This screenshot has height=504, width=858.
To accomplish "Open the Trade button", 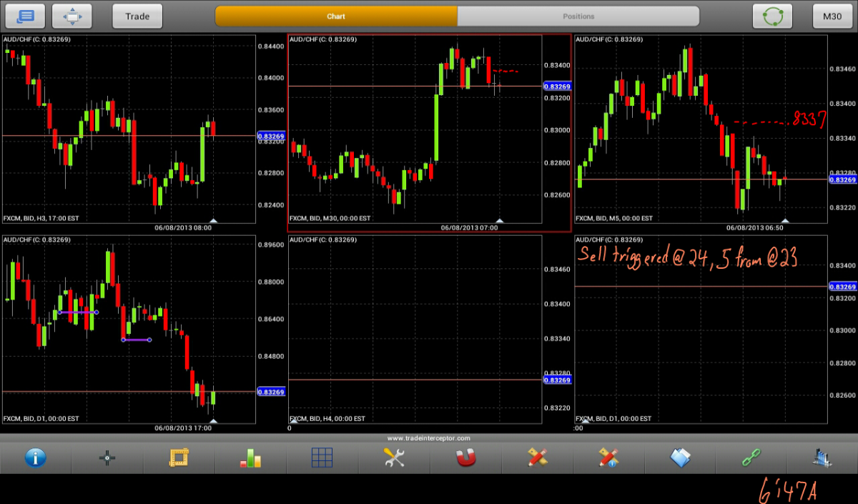I will click(137, 16).
